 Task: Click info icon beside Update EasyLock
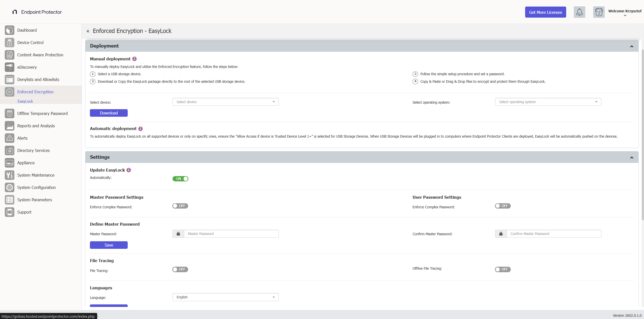point(129,170)
